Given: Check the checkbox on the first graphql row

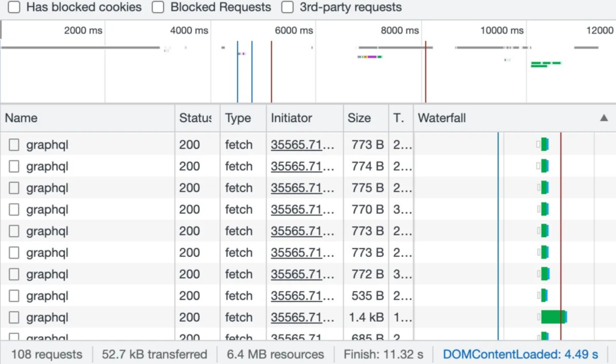Looking at the screenshot, I should coord(14,144).
